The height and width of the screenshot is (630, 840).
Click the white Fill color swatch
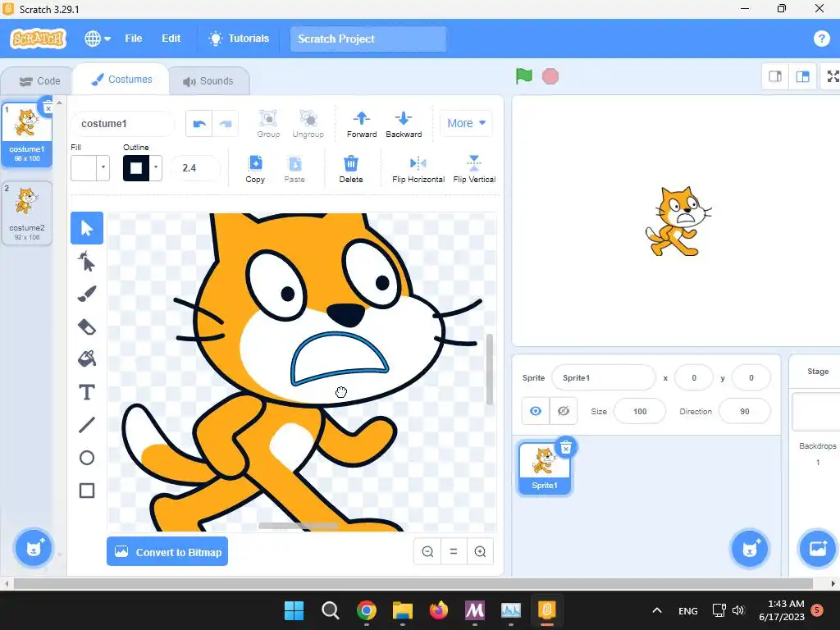tap(84, 167)
